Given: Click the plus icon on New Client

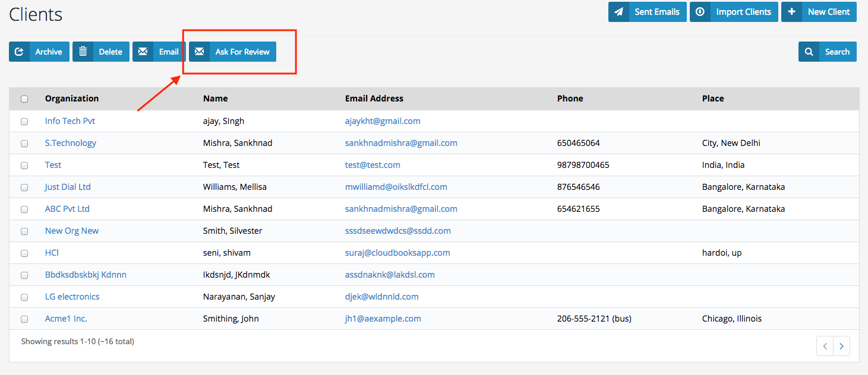Looking at the screenshot, I should 791,12.
